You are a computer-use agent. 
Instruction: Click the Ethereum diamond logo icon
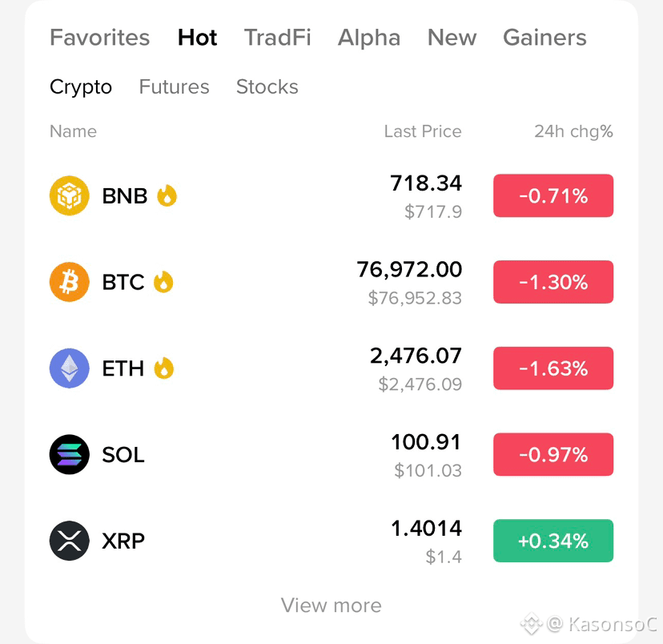[70, 368]
